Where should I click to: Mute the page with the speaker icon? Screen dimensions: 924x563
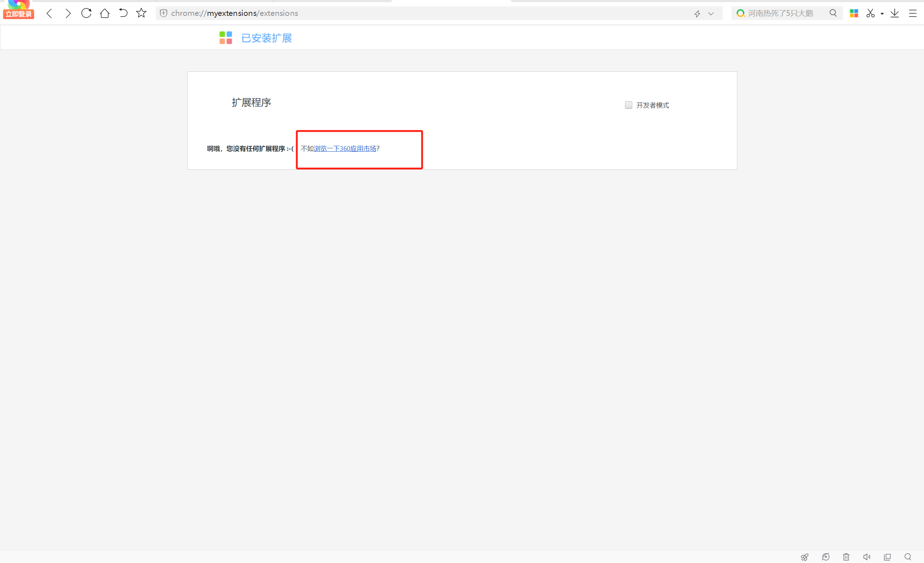867,557
